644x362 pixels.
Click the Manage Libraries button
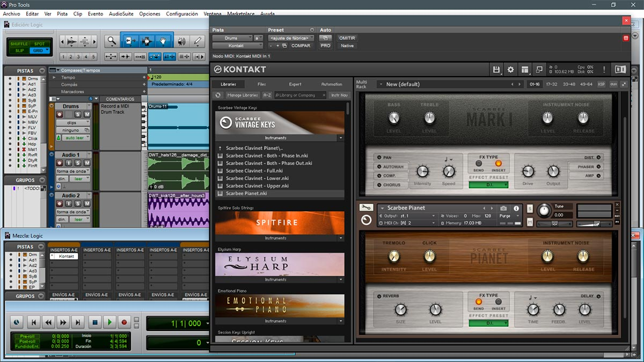(x=242, y=95)
